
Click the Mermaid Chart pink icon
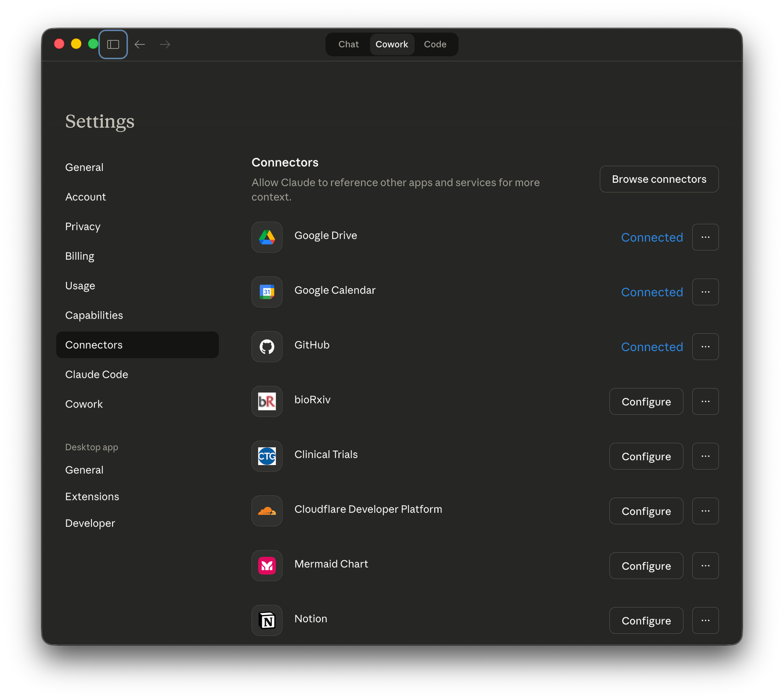[267, 565]
